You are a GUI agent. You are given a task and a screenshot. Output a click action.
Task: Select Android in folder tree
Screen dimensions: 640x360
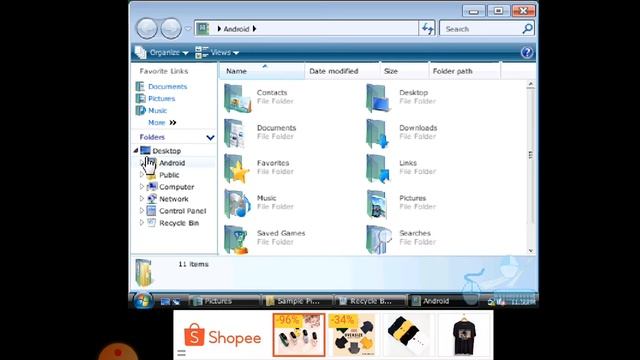pos(172,163)
